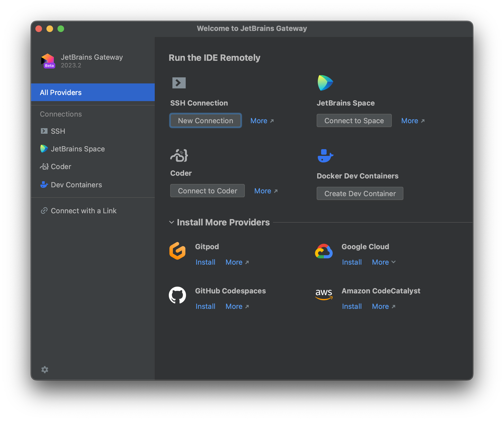Click the Google Cloud logo icon
Image resolution: width=504 pixels, height=421 pixels.
coord(324,251)
